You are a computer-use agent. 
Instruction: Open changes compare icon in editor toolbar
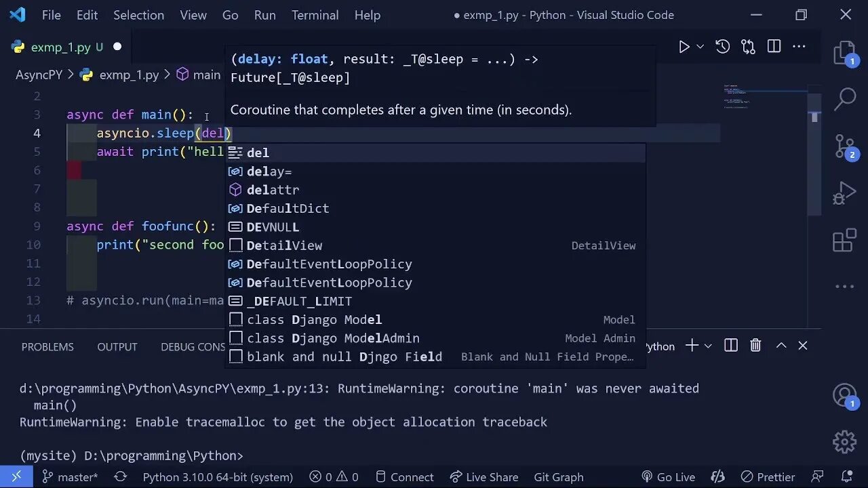click(x=748, y=47)
